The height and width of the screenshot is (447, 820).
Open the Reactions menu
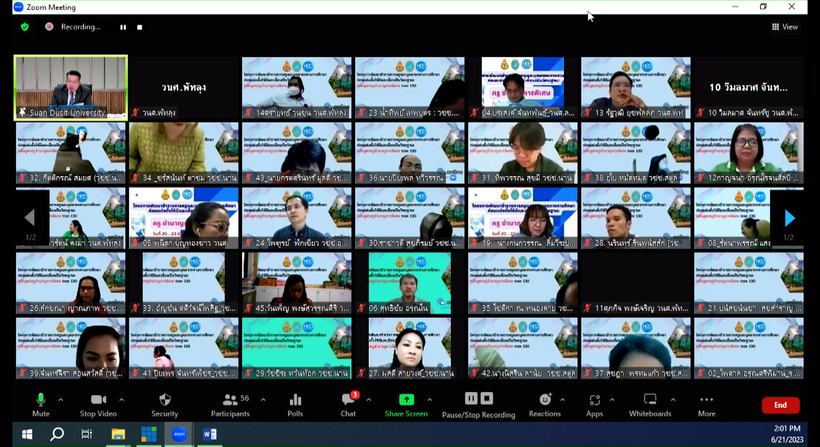pos(545,402)
